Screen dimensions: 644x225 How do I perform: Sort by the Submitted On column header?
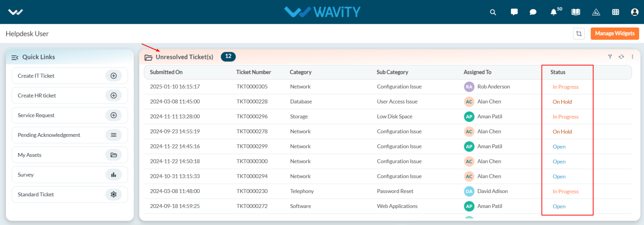(166, 72)
